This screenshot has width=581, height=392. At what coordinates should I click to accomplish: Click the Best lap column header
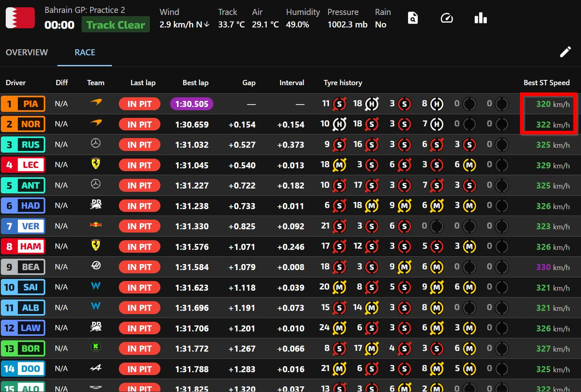click(195, 82)
